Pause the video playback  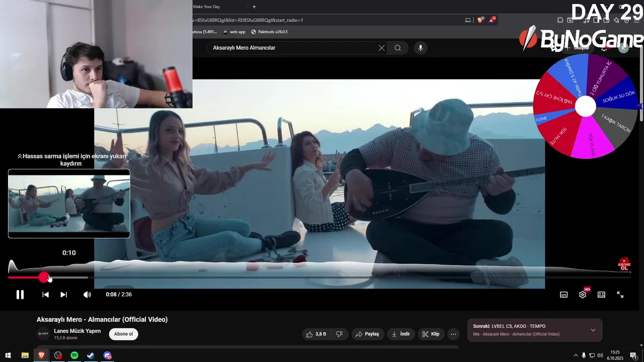(x=20, y=295)
